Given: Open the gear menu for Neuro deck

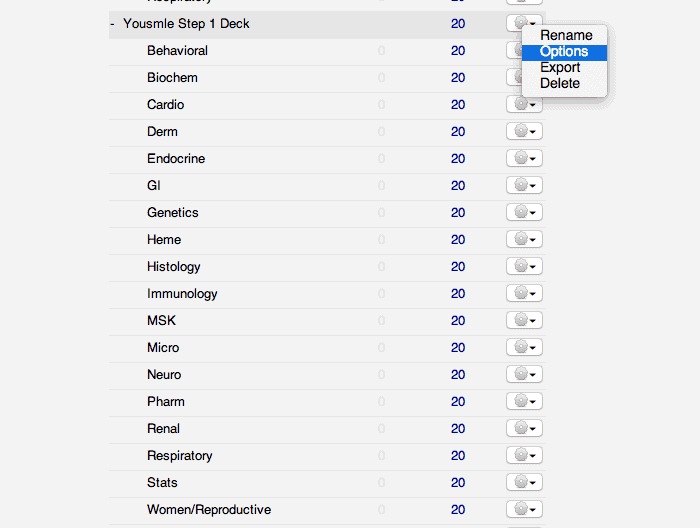Looking at the screenshot, I should click(524, 374).
